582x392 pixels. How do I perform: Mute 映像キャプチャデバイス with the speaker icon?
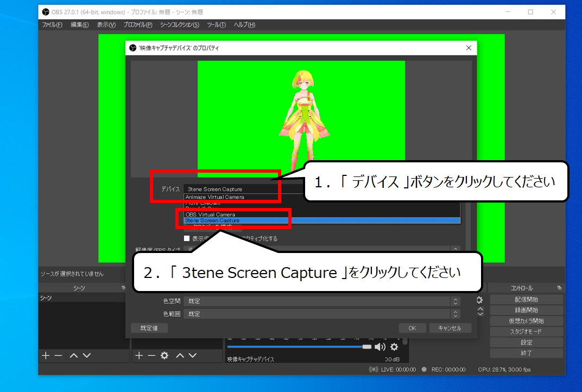[x=379, y=347]
